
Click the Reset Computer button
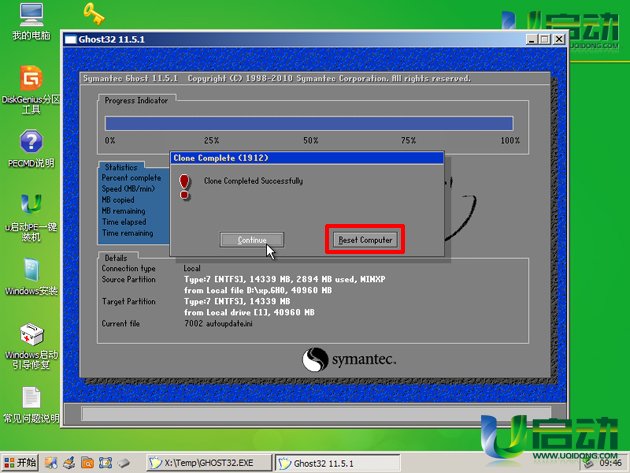(365, 240)
